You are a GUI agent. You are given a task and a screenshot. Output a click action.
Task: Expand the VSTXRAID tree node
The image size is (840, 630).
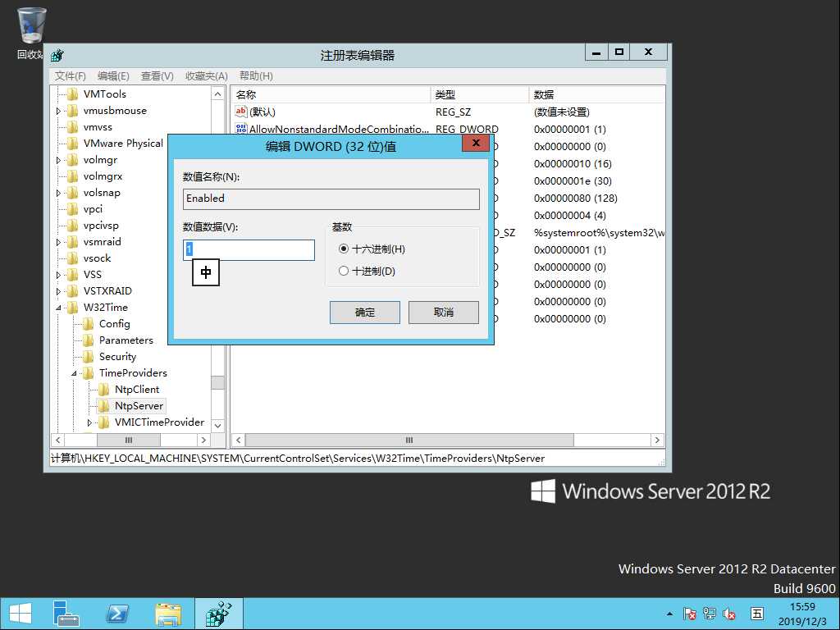click(58, 291)
